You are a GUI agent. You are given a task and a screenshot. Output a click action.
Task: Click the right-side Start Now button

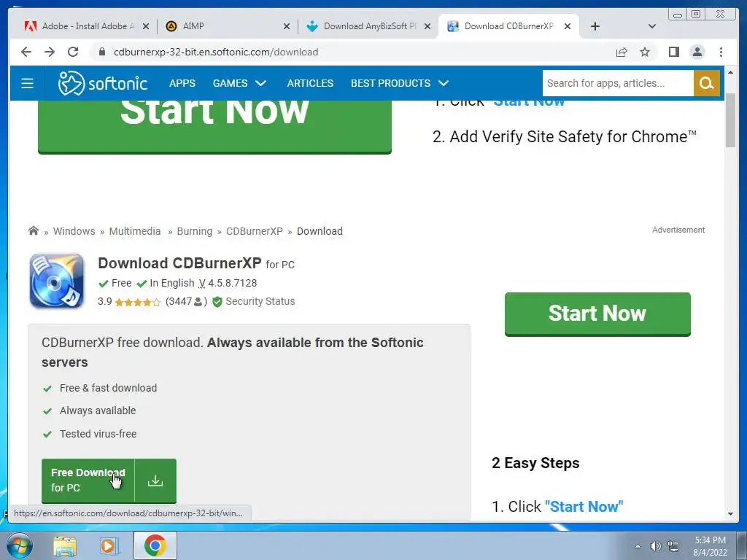click(x=597, y=314)
